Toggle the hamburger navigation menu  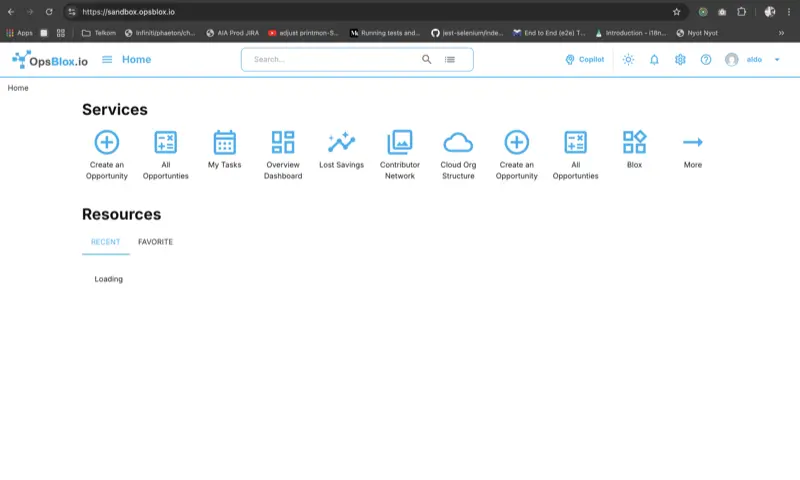click(x=107, y=60)
